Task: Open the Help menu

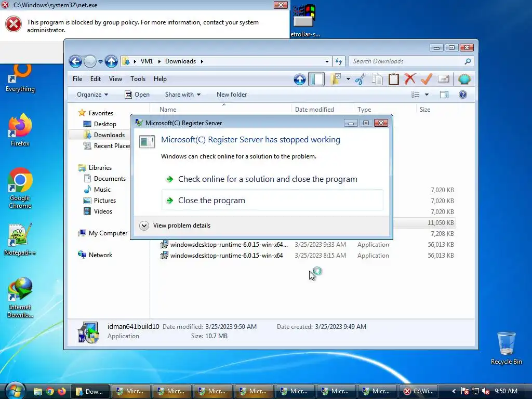Action: [160, 79]
